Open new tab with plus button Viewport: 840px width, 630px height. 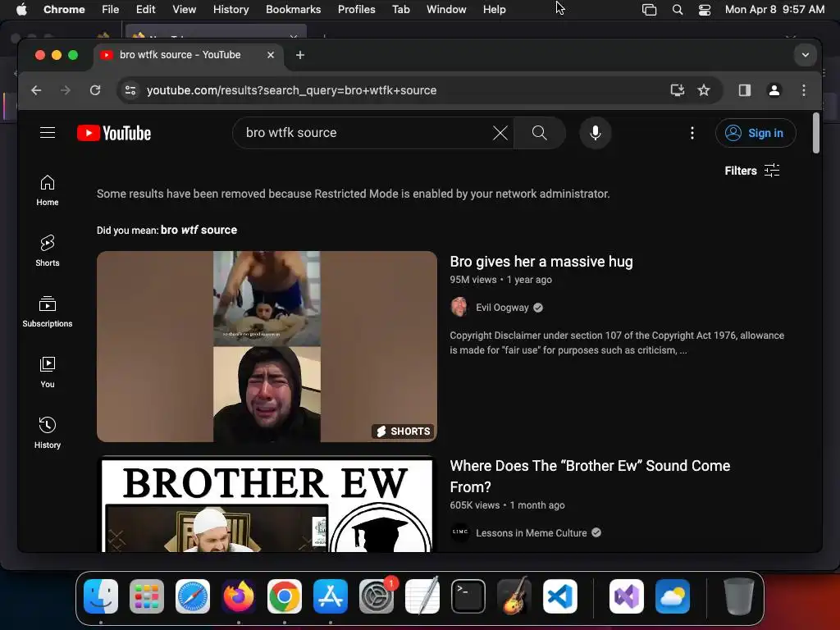pyautogui.click(x=300, y=55)
